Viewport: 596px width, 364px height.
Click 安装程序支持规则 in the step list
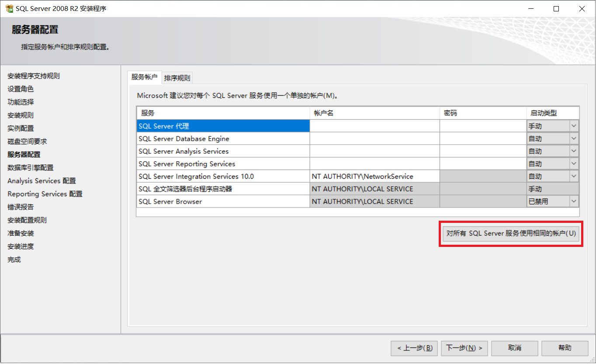pyautogui.click(x=34, y=76)
